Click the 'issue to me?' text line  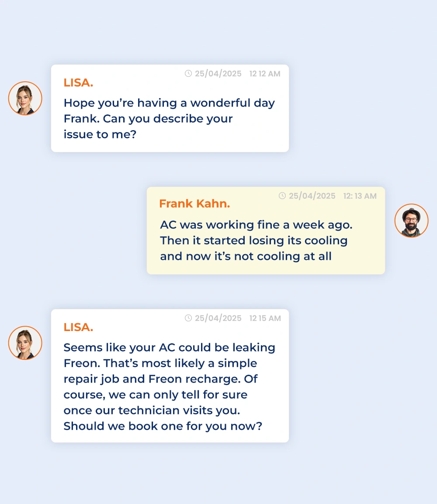100,135
